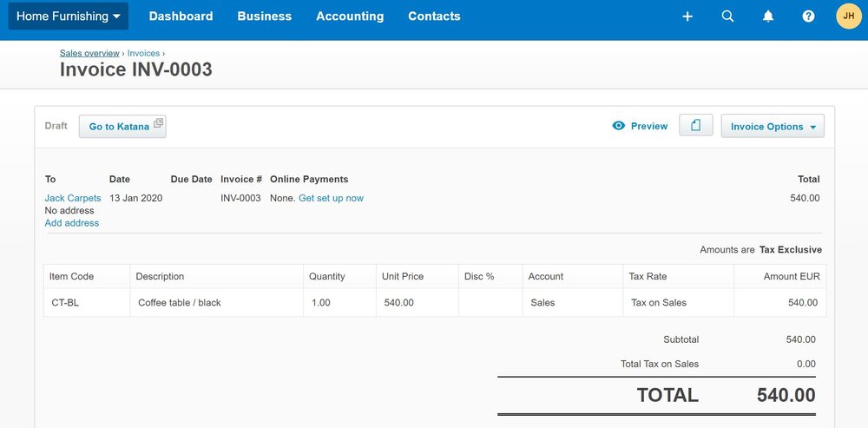Viewport: 868px width, 428px height.
Task: Click the Tax Exclusive label
Action: pos(791,250)
